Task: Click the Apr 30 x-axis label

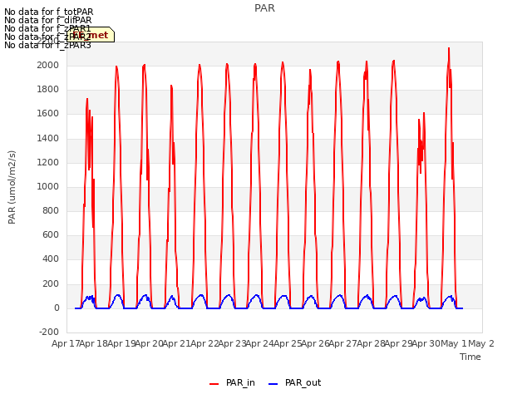Action: (x=426, y=343)
